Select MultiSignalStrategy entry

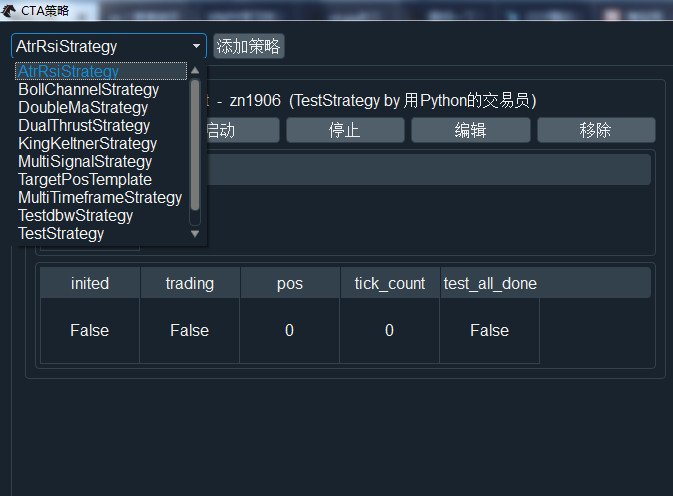(x=85, y=161)
